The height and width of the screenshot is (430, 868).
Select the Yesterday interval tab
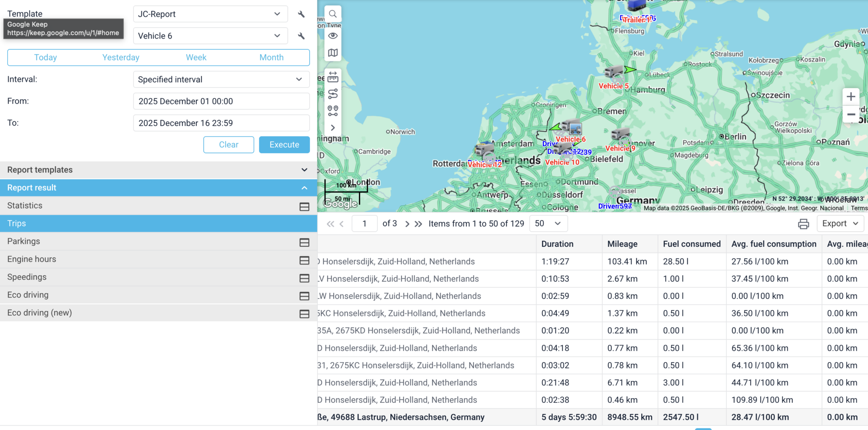pos(121,57)
